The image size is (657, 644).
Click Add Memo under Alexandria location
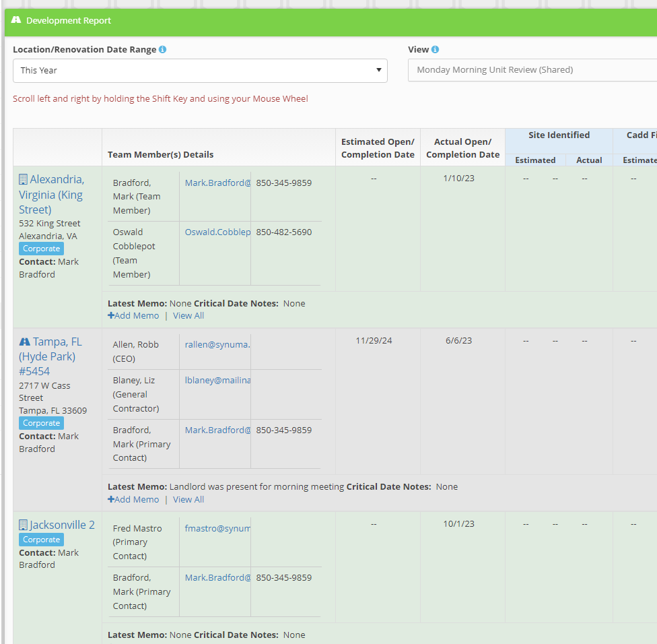133,316
